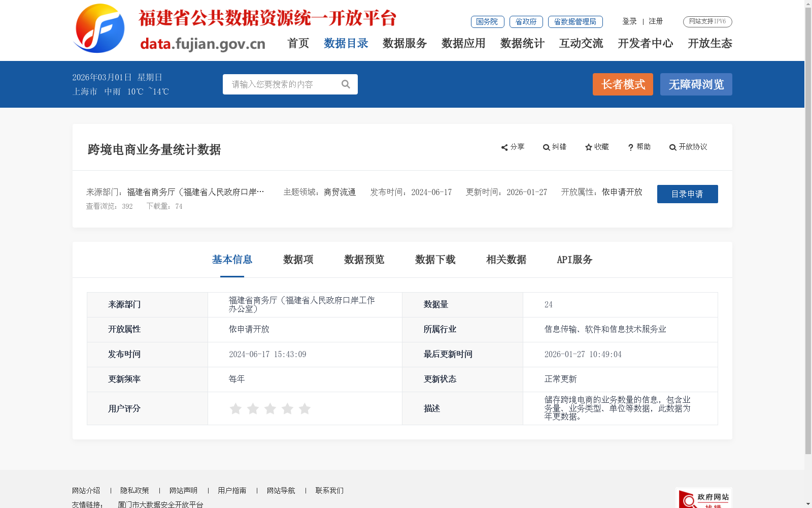Screen dimensions: 812x508
Task: Click the 省数据管理局 button
Action: click(x=576, y=22)
